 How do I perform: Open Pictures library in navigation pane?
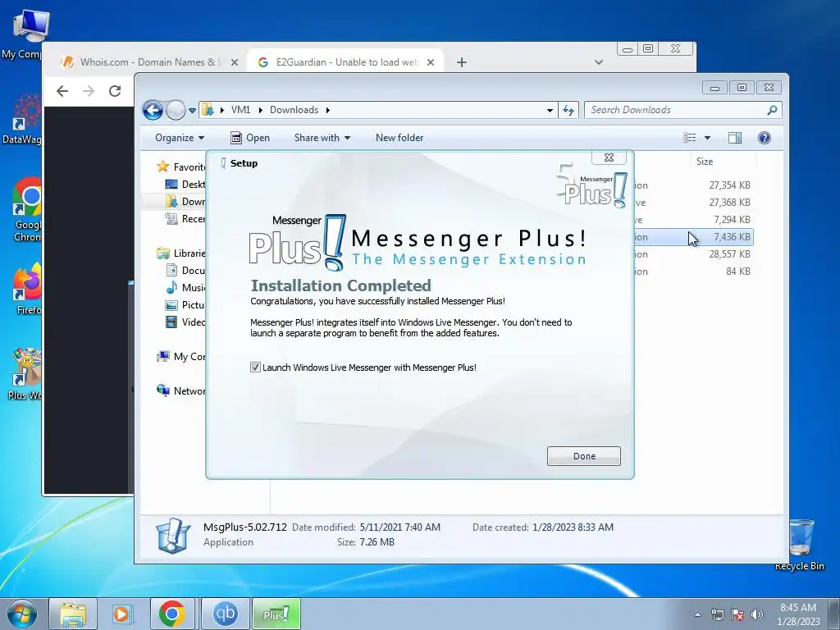click(x=185, y=305)
